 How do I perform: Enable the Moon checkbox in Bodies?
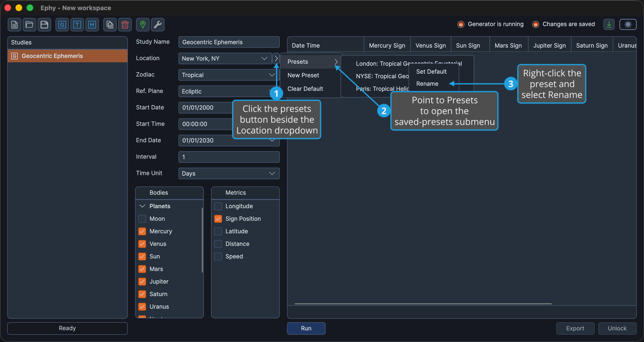(142, 219)
